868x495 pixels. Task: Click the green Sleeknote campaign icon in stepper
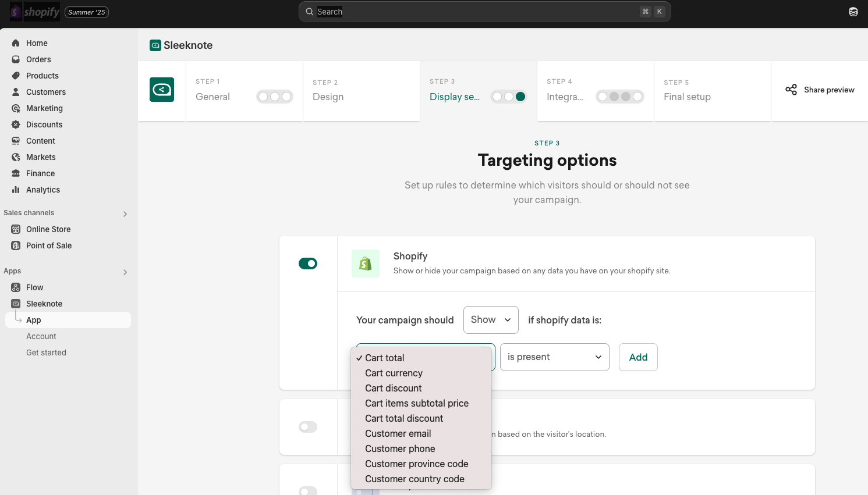coord(162,90)
